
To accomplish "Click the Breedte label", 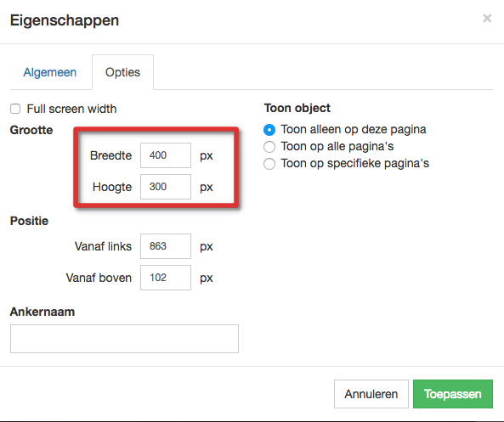I will coord(110,155).
